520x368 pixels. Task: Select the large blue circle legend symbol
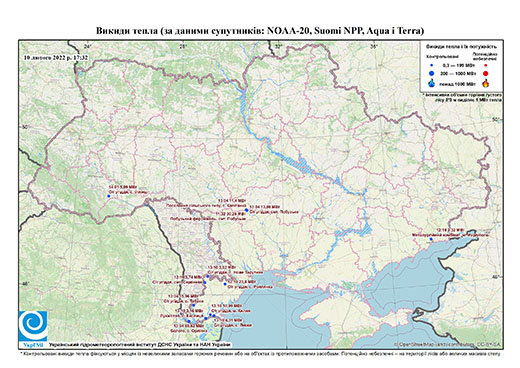432,73
